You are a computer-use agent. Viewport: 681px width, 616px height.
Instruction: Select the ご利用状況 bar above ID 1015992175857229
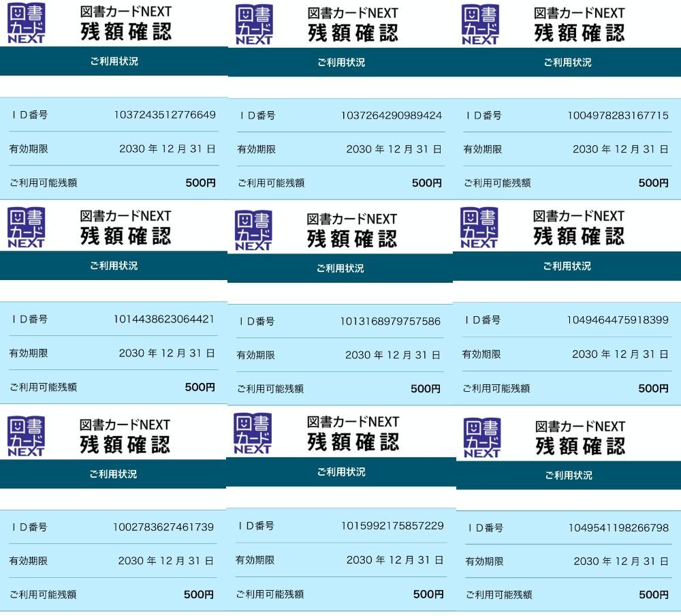[341, 472]
